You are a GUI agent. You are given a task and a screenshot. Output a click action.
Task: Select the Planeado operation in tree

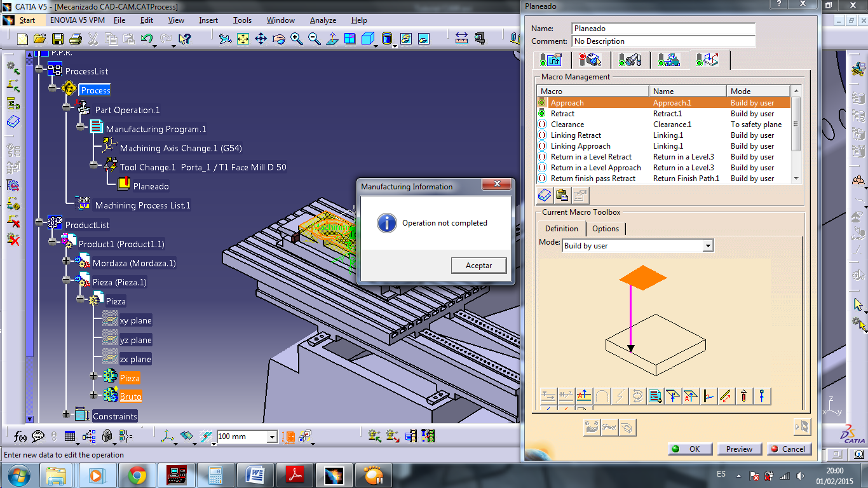(151, 186)
